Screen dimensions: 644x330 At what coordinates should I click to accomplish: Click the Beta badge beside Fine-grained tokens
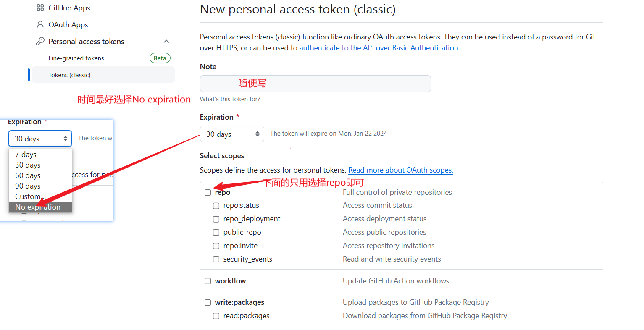click(160, 58)
